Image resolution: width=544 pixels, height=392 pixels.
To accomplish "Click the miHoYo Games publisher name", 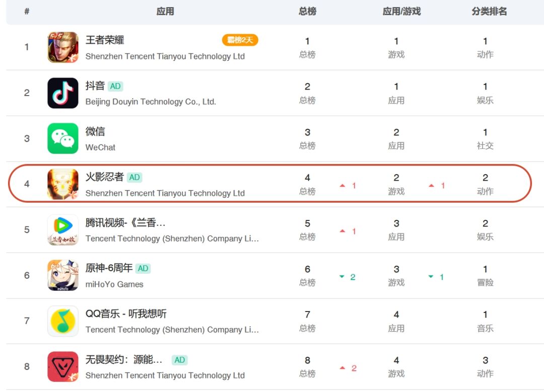I will (x=114, y=284).
